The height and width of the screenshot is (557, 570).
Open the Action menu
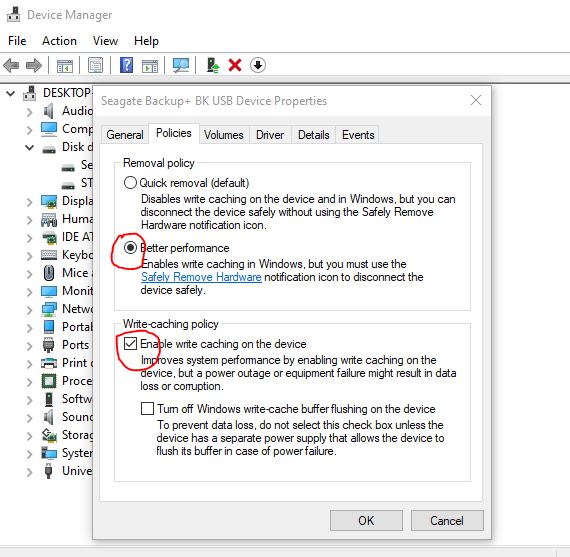click(59, 41)
